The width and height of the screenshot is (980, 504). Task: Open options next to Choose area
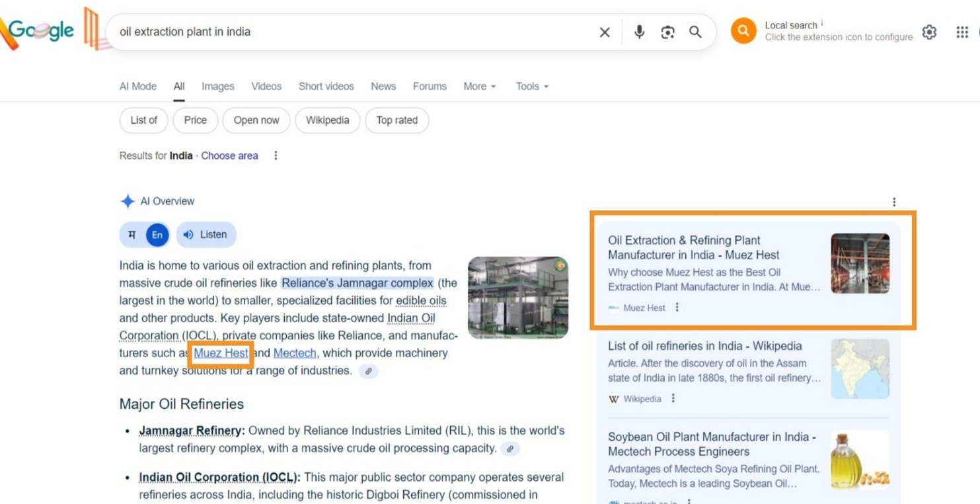tap(276, 155)
